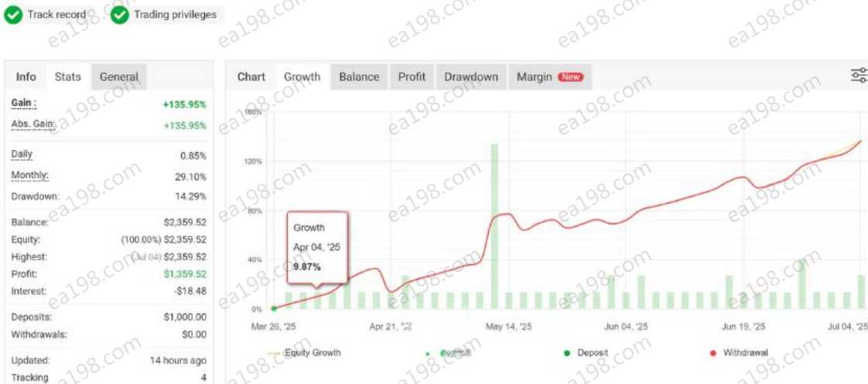Switch to the Info tab
The image size is (868, 384).
coord(26,76)
